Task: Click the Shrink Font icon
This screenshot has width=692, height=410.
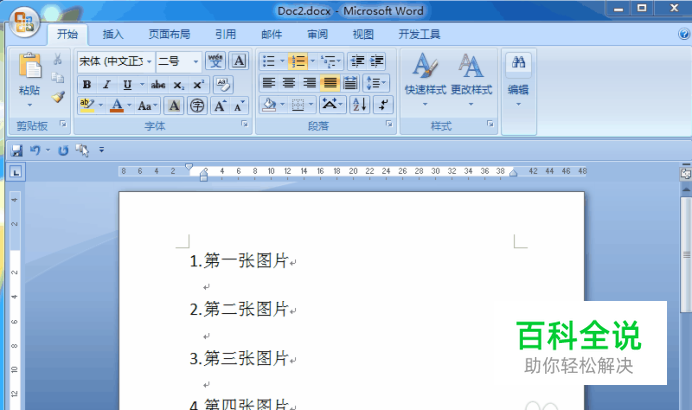Action: click(x=239, y=105)
